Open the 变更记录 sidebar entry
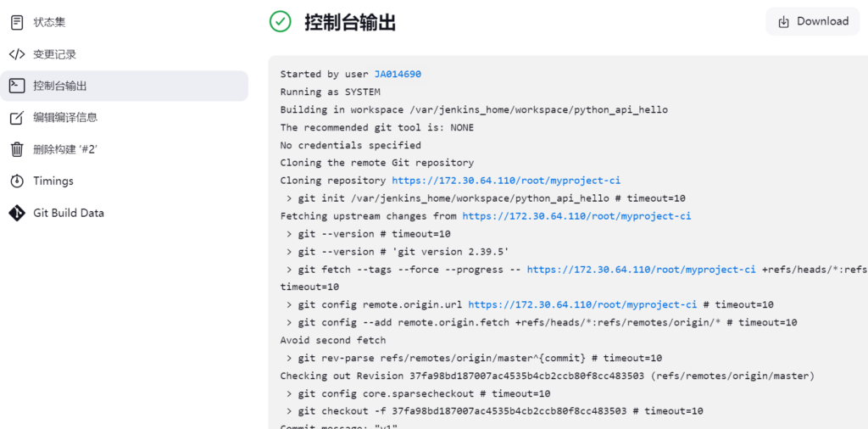Screen dimensions: 868x429 point(54,54)
